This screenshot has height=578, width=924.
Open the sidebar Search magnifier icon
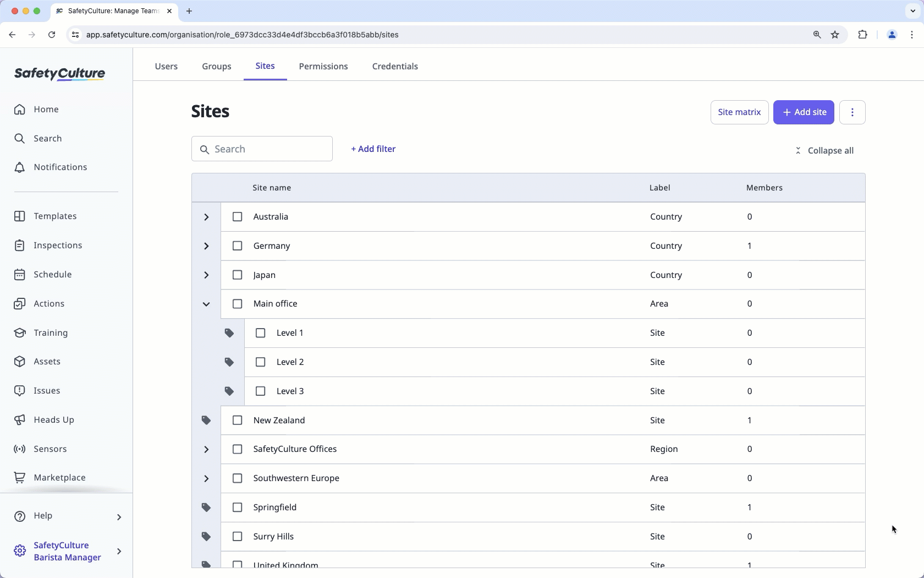(19, 138)
